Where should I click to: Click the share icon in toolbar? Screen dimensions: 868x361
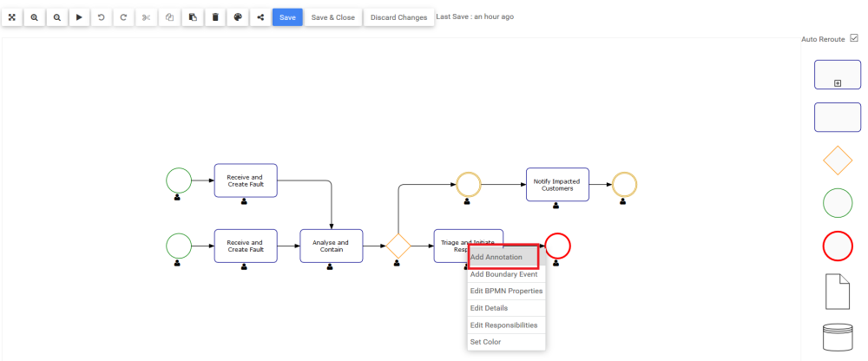260,17
